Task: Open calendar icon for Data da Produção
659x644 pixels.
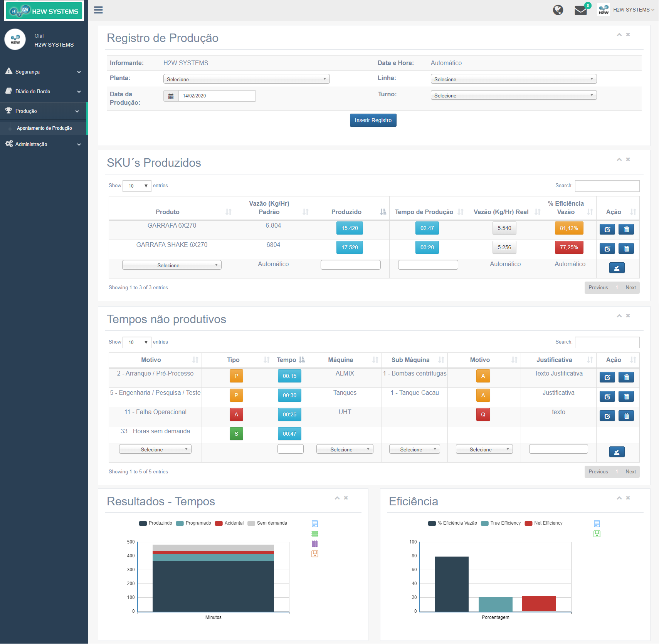Action: click(x=171, y=96)
